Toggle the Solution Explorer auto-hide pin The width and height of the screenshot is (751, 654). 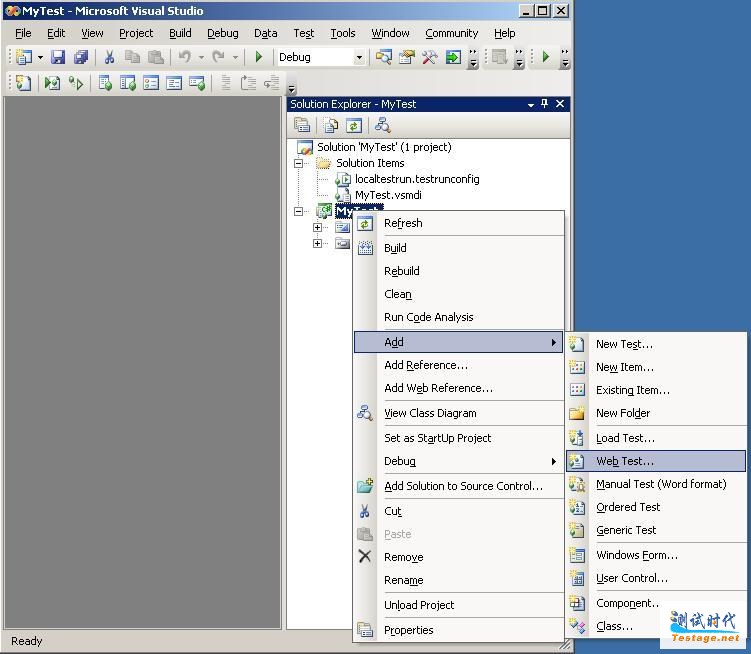point(544,104)
